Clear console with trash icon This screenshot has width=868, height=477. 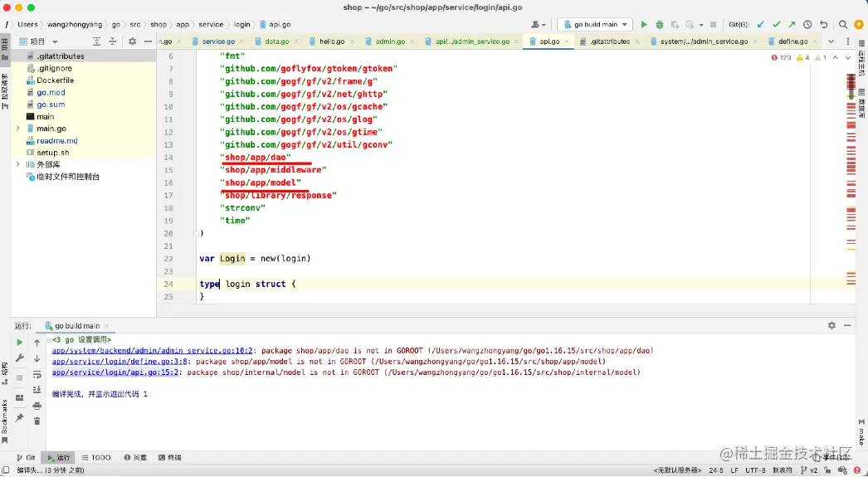37,421
